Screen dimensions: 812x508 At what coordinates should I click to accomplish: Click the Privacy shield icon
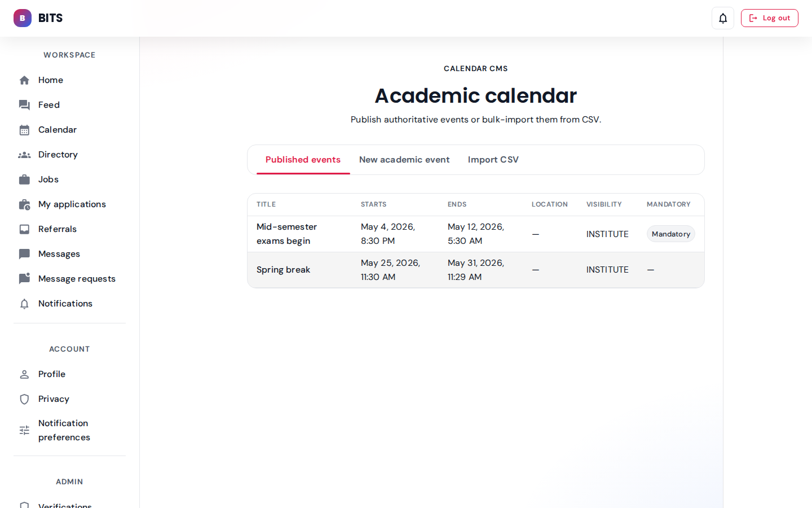point(24,399)
